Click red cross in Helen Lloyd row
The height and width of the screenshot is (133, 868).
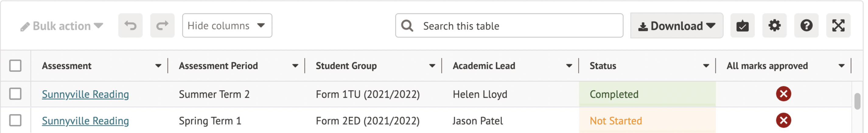783,94
